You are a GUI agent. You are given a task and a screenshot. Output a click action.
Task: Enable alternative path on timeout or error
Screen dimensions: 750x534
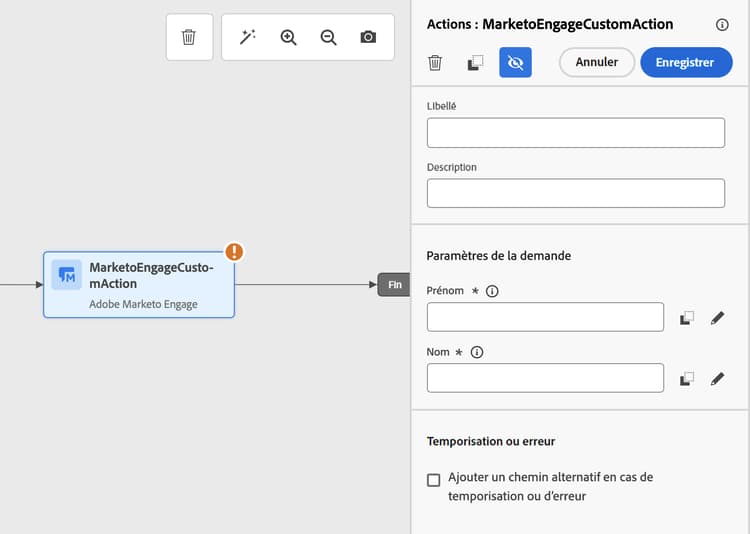(434, 480)
